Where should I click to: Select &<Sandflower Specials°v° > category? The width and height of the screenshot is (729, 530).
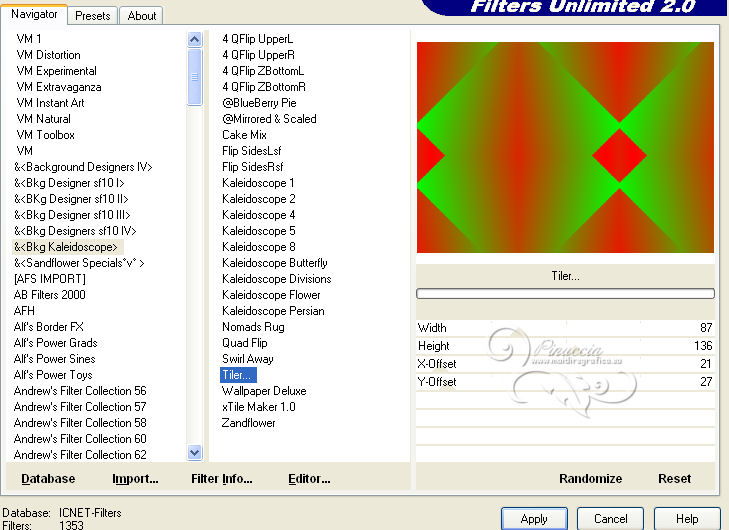(79, 263)
